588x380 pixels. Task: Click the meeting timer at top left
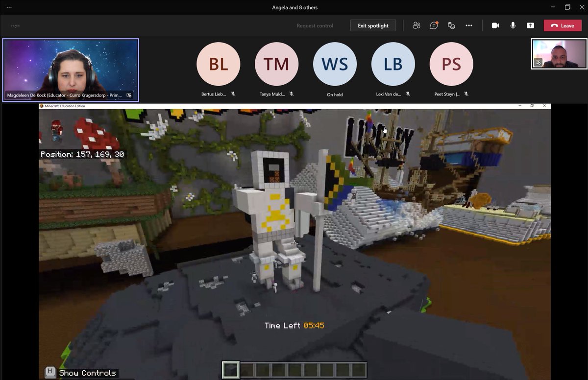click(x=15, y=25)
